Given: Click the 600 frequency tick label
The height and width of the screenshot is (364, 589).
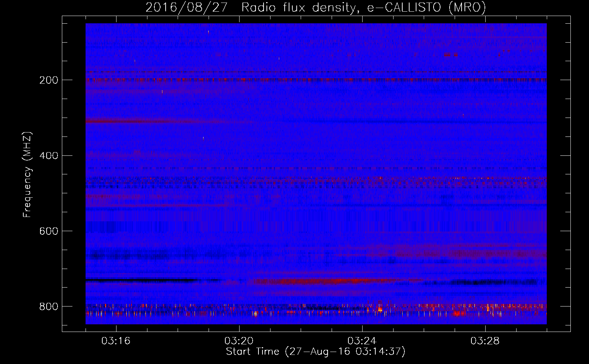Looking at the screenshot, I should click(49, 231).
